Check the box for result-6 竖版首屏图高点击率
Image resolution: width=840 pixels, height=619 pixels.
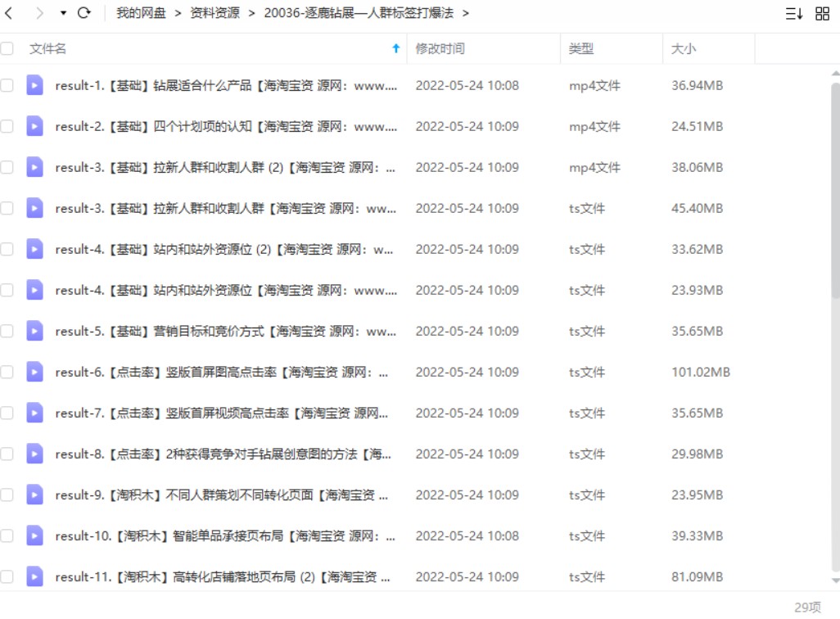pos(7,372)
